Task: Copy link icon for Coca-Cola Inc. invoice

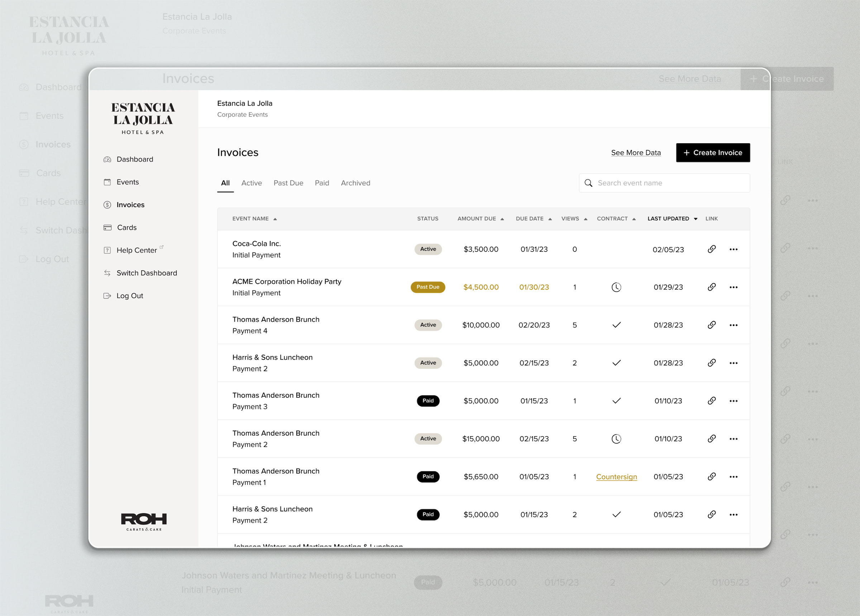Action: (x=711, y=249)
